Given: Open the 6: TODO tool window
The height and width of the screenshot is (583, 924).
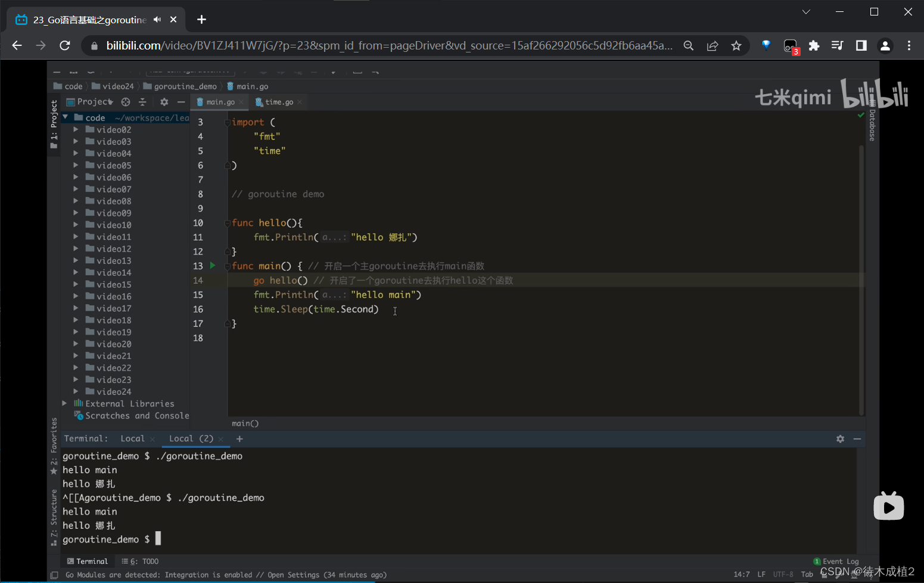Looking at the screenshot, I should [x=140, y=562].
